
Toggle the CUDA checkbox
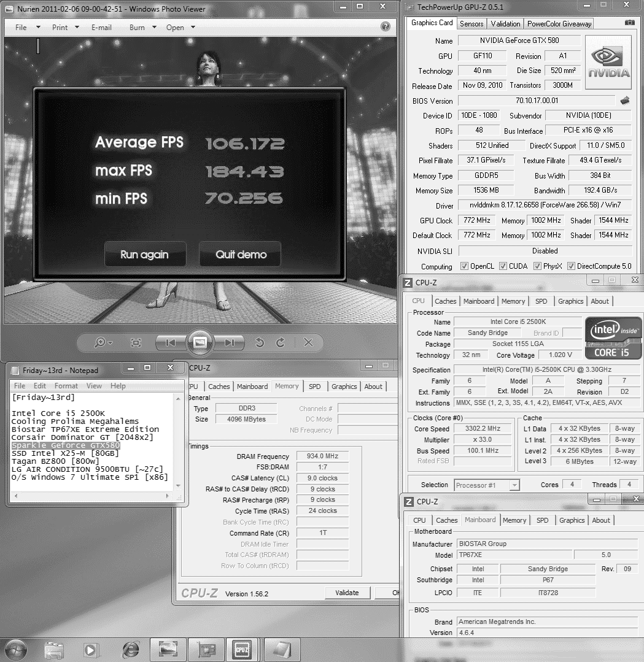(x=503, y=266)
